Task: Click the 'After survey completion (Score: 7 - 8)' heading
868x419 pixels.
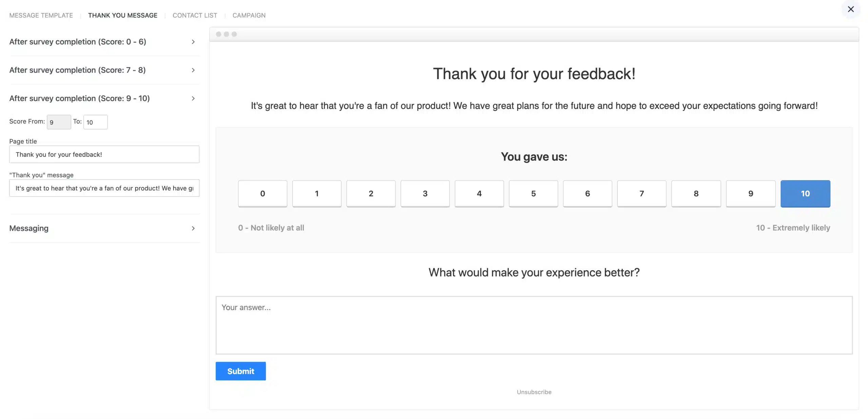Action: (77, 70)
